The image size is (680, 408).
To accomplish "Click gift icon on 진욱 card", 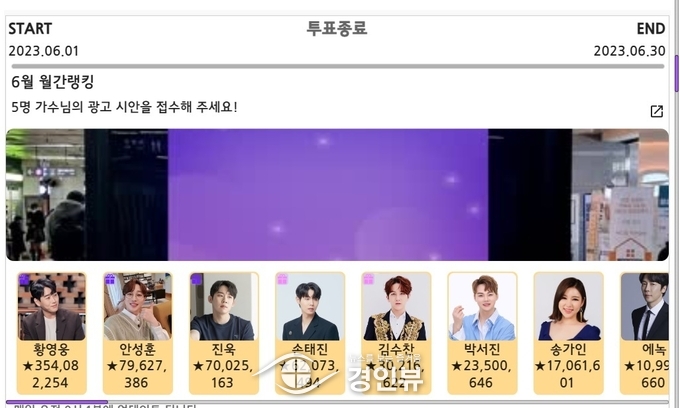I will click(x=196, y=279).
